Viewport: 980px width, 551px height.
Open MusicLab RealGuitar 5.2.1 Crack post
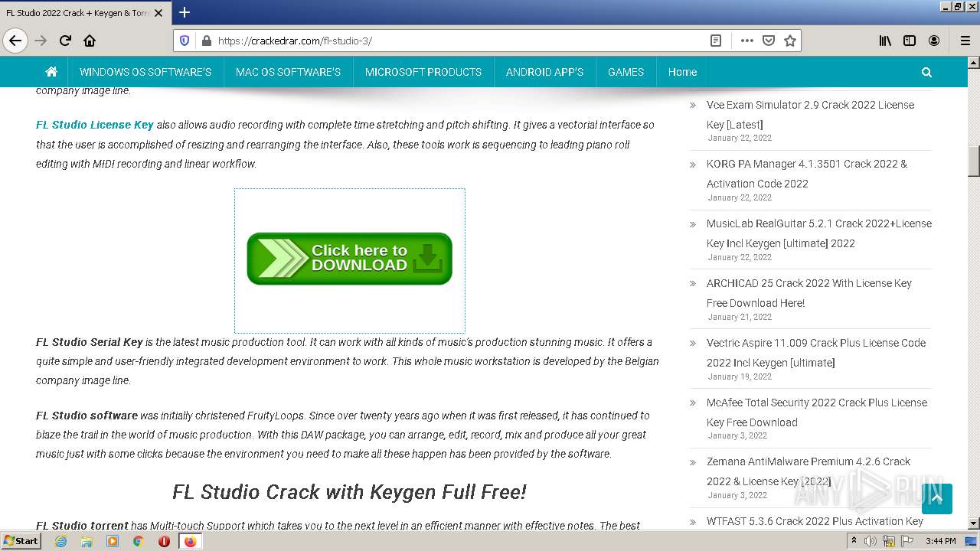click(819, 233)
